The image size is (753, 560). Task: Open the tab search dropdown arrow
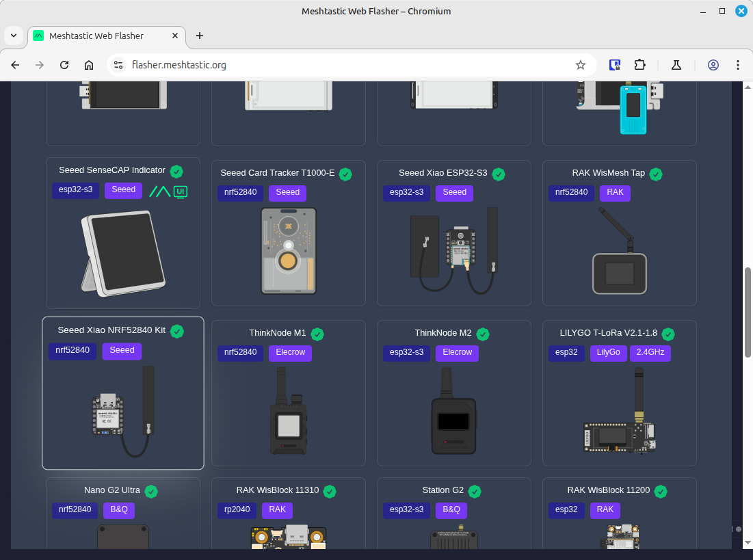(x=14, y=36)
